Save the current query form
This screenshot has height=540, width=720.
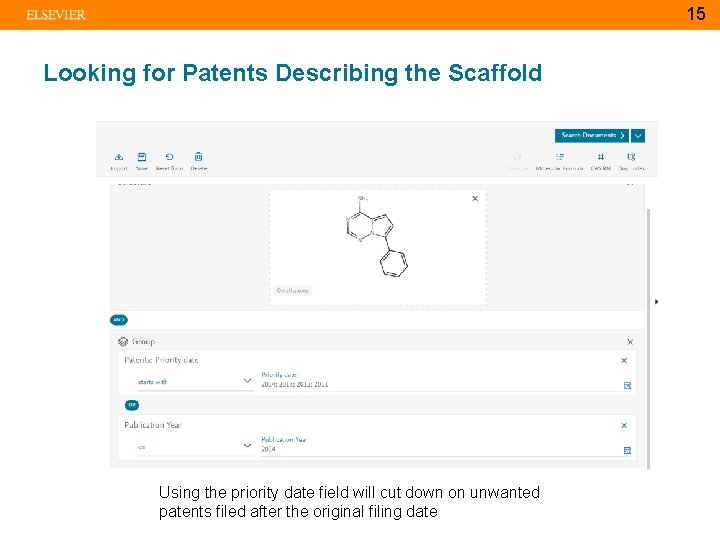point(142,157)
